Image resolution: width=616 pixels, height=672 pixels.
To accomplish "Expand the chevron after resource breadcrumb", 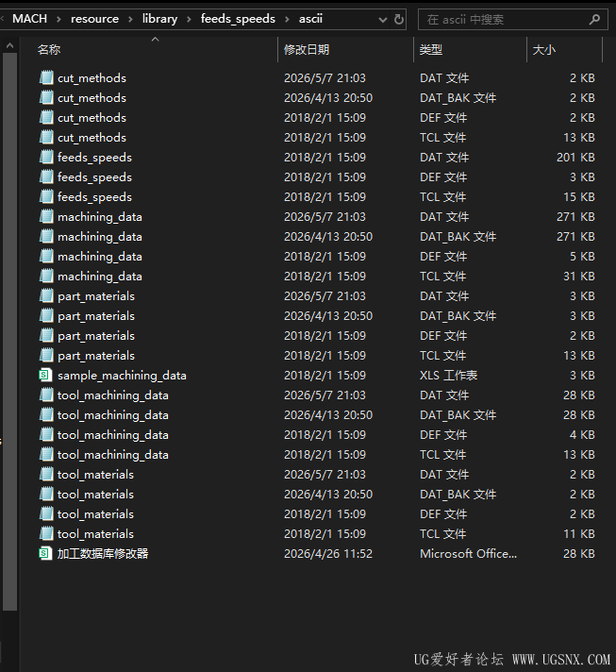I will click(x=130, y=19).
